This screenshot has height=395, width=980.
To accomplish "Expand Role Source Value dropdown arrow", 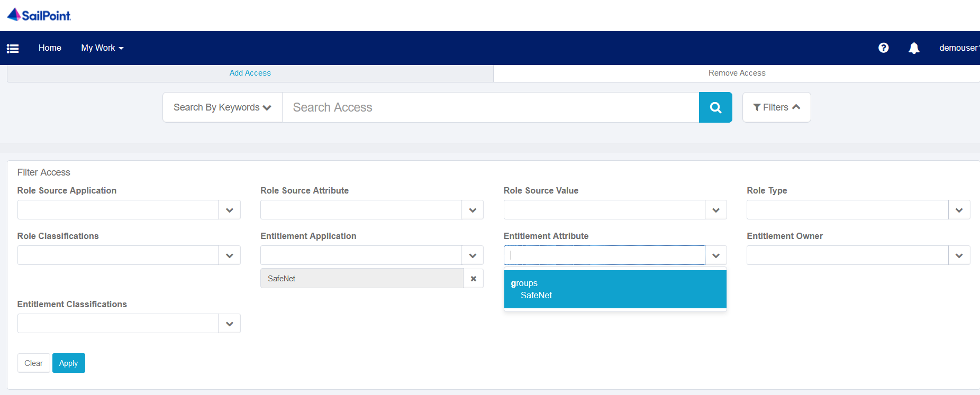I will [716, 210].
